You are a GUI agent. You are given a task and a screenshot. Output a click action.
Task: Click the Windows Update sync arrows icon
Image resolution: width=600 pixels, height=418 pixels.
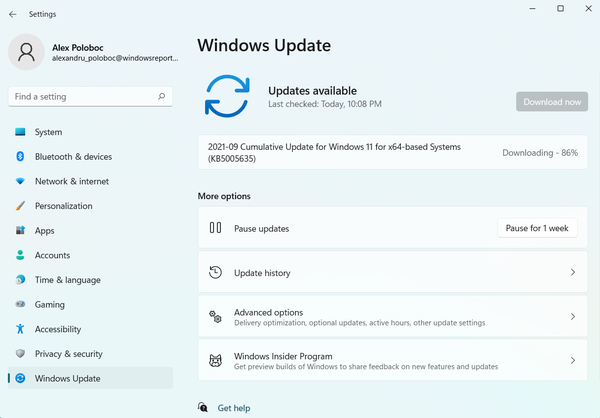tap(20, 378)
